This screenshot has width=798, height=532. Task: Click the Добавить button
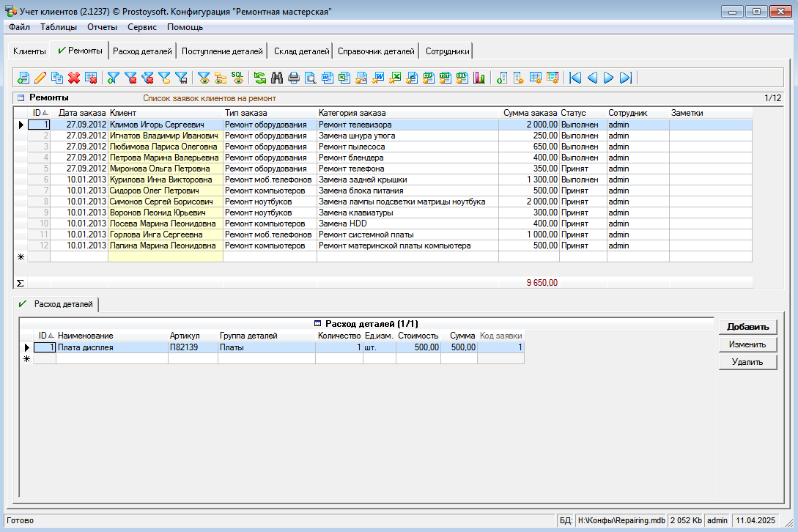747,327
